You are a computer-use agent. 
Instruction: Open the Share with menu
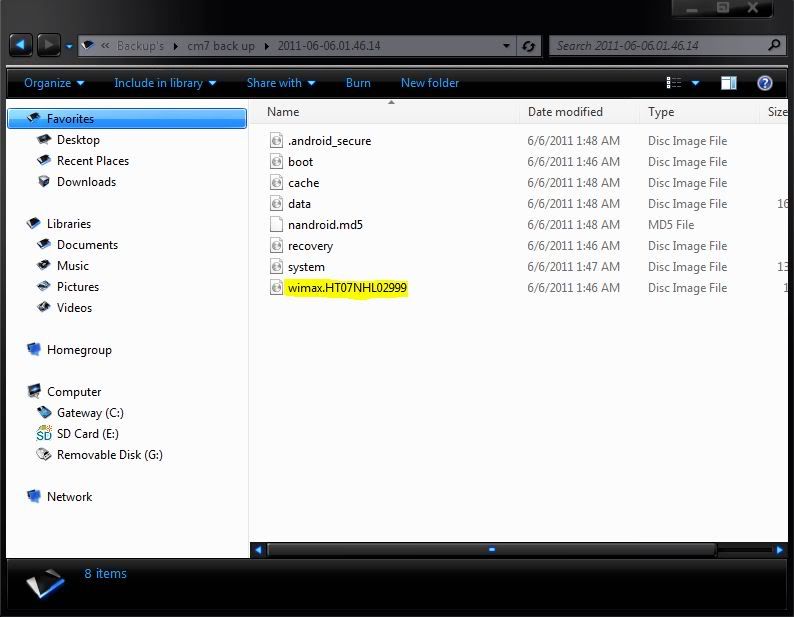(281, 83)
